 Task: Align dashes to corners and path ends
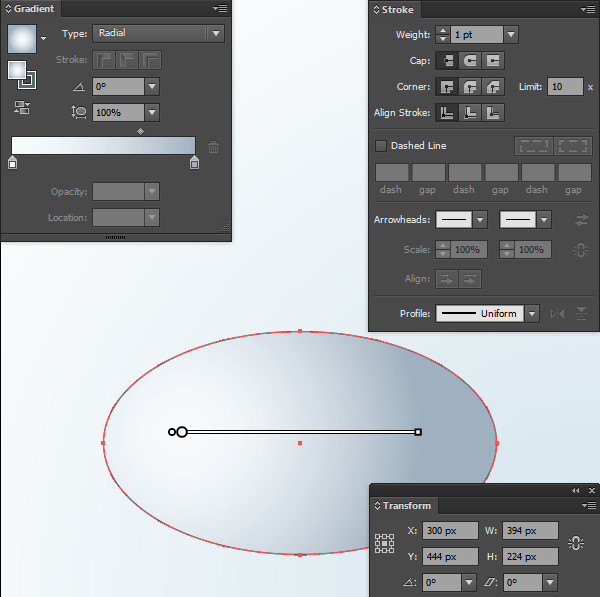click(573, 146)
